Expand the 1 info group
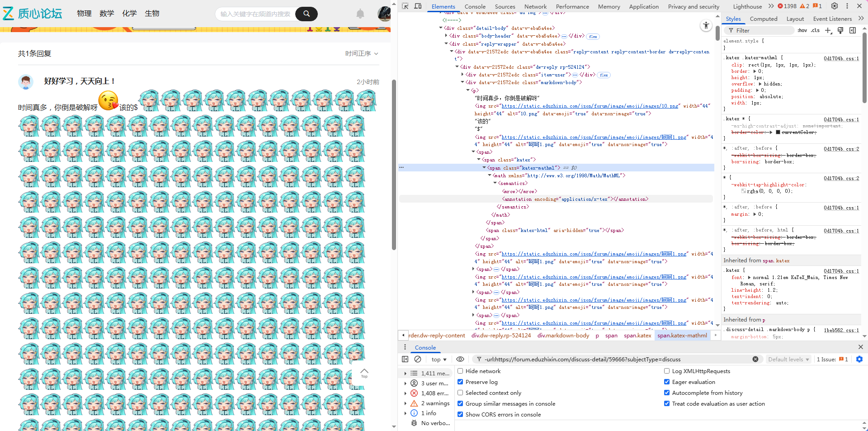 pyautogui.click(x=406, y=413)
